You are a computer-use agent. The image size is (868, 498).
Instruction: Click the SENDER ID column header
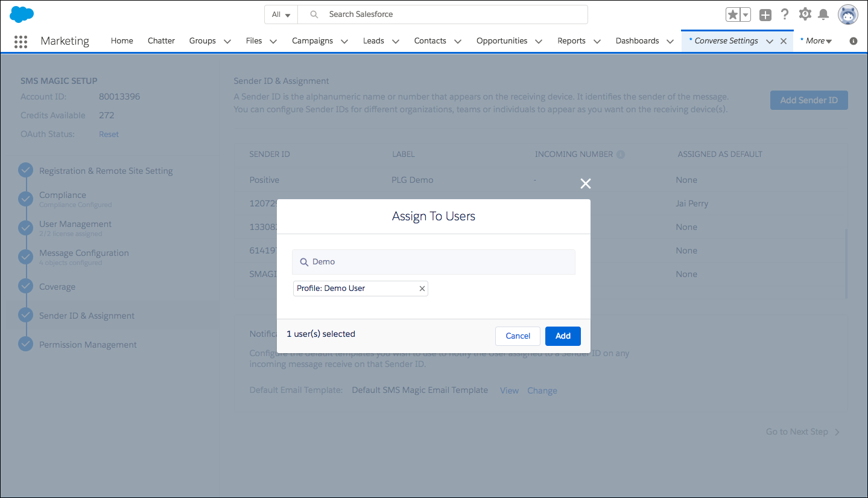(x=270, y=155)
